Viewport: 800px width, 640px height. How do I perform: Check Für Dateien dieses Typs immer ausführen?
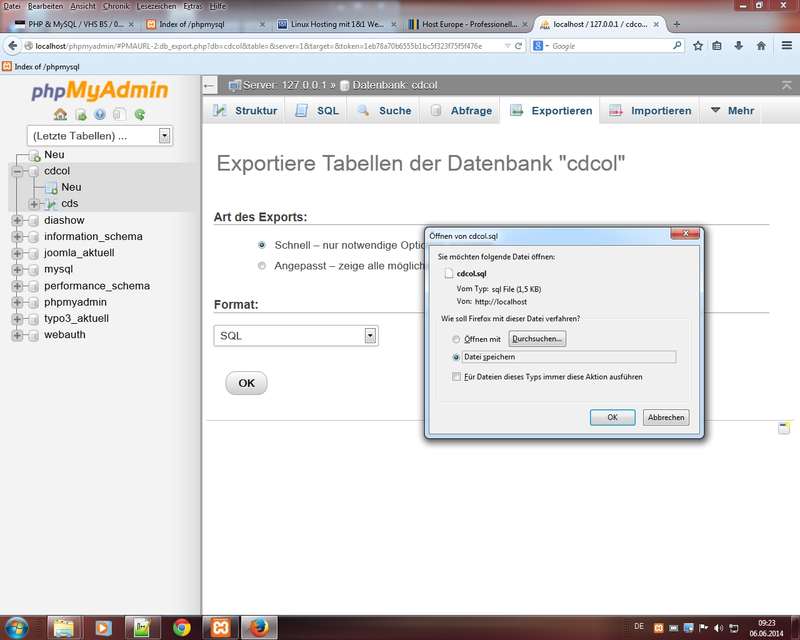(457, 377)
